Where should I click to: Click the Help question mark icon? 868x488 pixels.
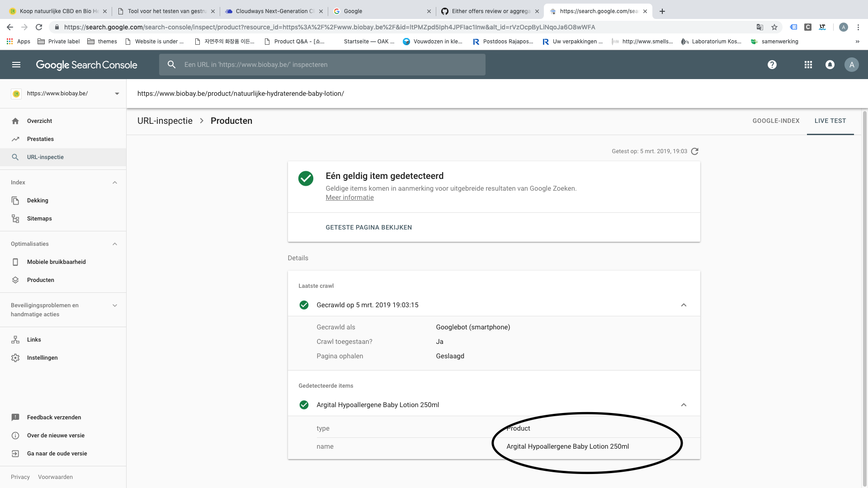tap(772, 65)
